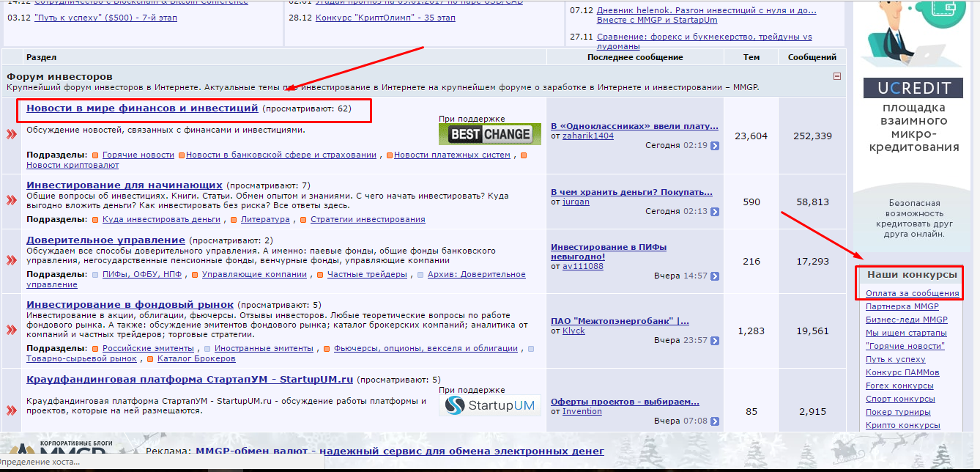Click orange icon before Каталог Брокеров
The width and height of the screenshot is (980, 472).
coord(150,359)
